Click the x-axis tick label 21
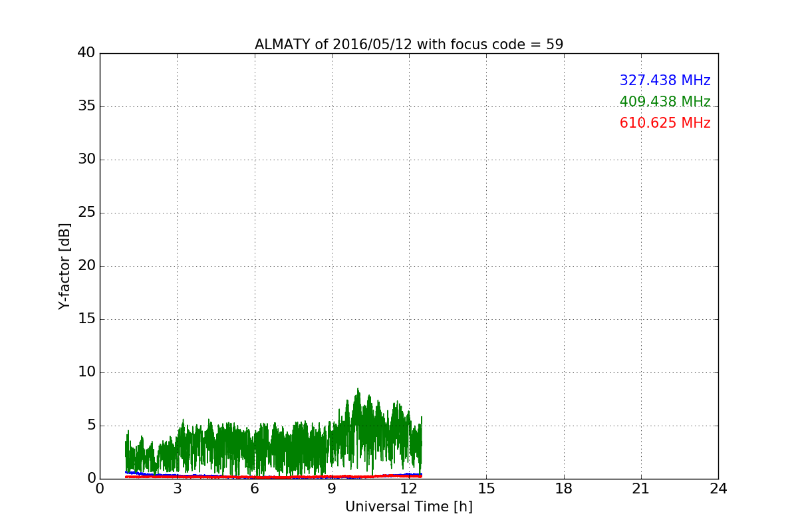The image size is (798, 532). 641,489
